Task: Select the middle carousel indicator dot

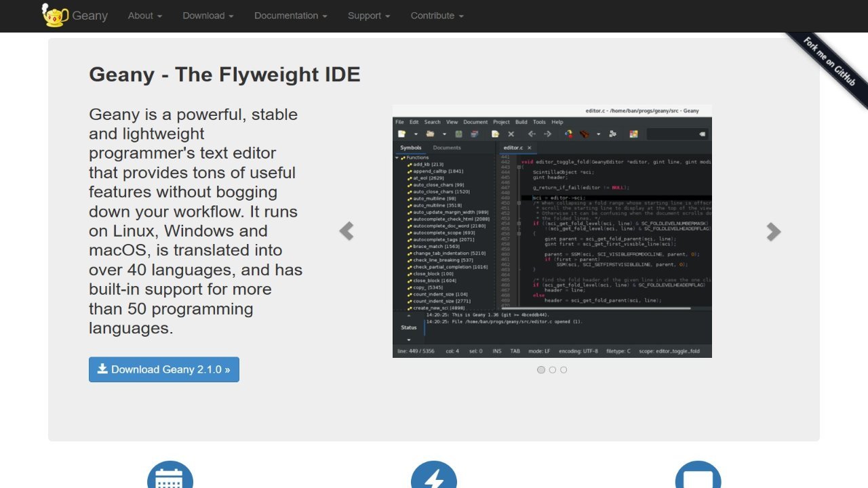Action: click(553, 369)
